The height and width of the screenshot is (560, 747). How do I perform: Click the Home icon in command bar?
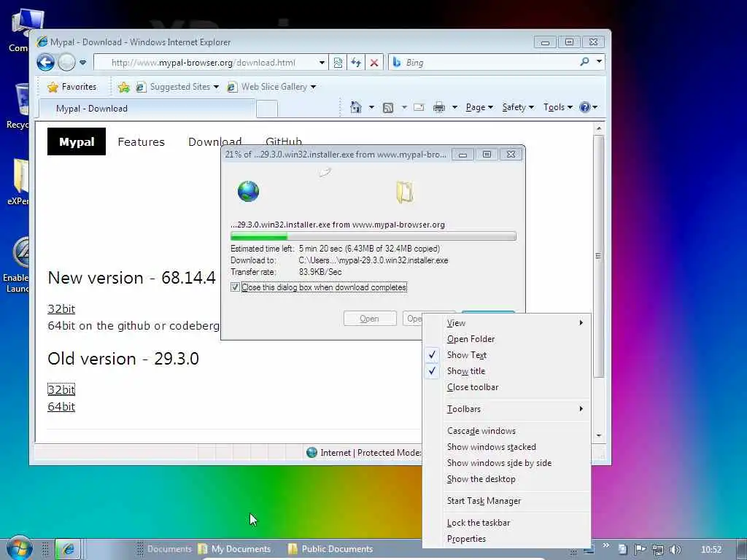[355, 107]
